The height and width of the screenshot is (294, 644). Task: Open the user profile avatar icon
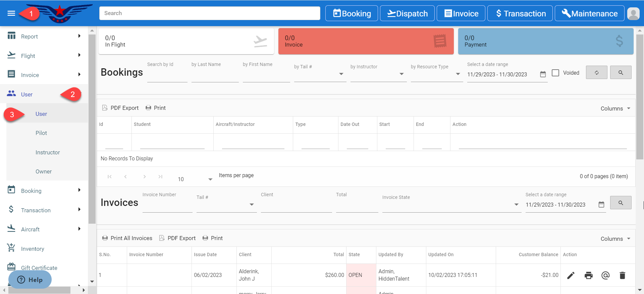[x=633, y=14]
